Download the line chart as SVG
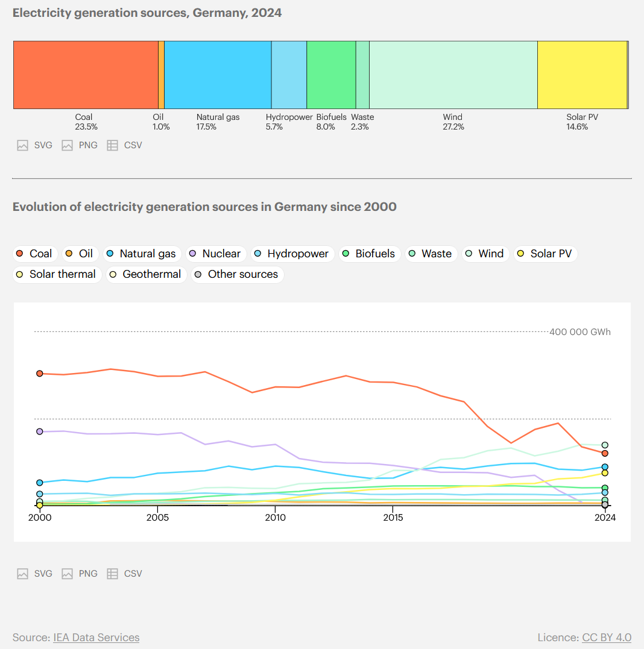This screenshot has height=649, width=644. 35,574
